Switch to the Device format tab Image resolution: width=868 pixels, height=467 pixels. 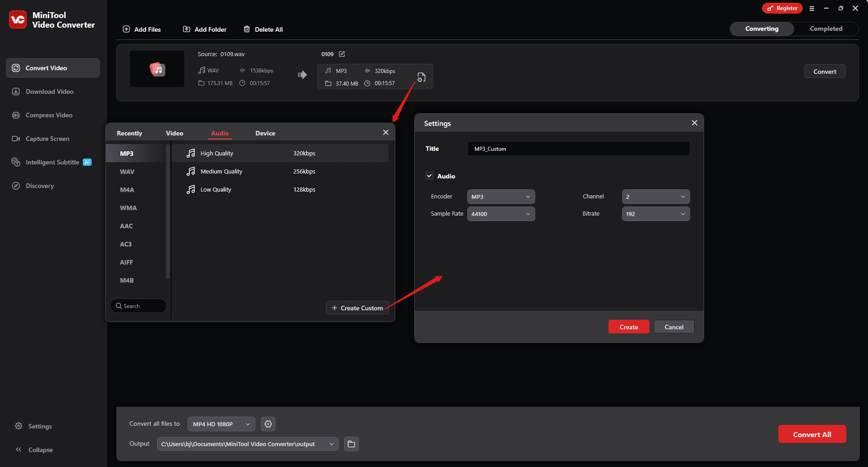pos(265,133)
